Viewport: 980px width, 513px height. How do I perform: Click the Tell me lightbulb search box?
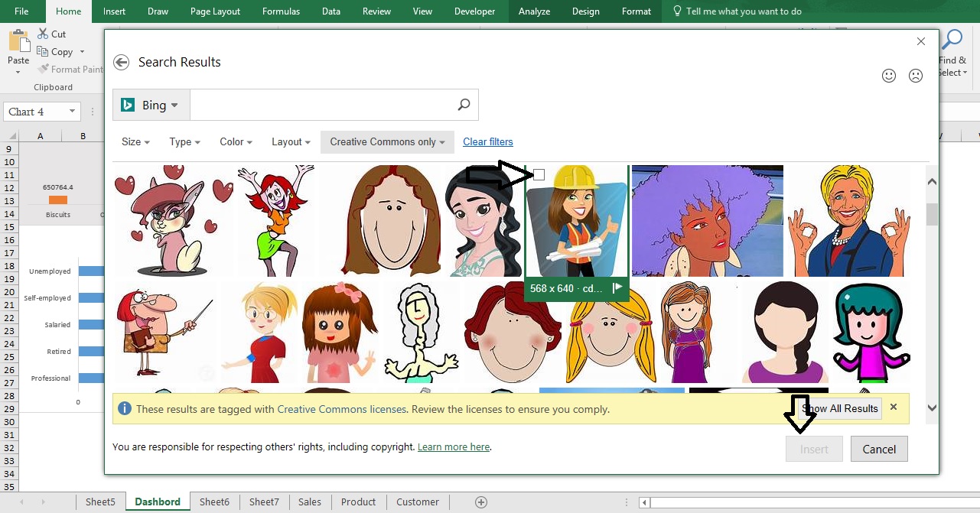point(737,11)
